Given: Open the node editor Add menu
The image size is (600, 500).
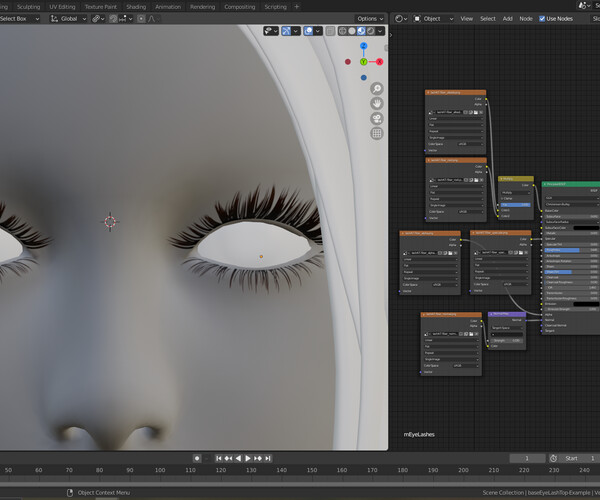Looking at the screenshot, I should pyautogui.click(x=508, y=19).
